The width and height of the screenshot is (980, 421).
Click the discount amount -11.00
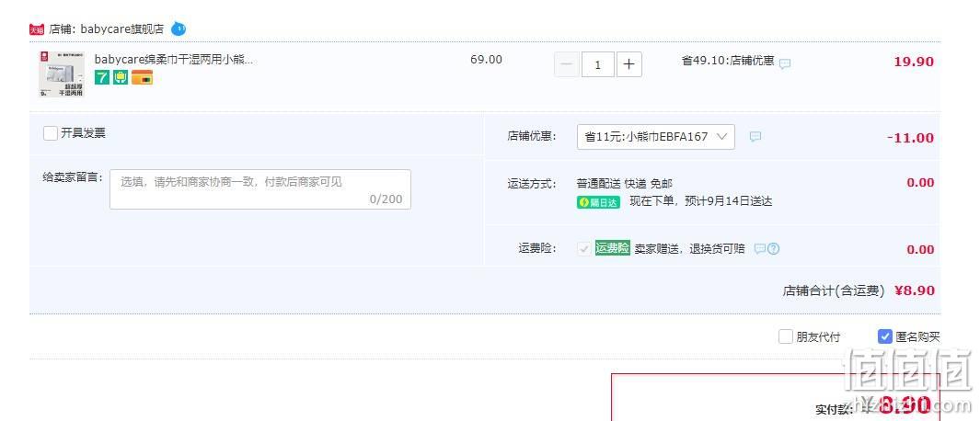tap(911, 137)
